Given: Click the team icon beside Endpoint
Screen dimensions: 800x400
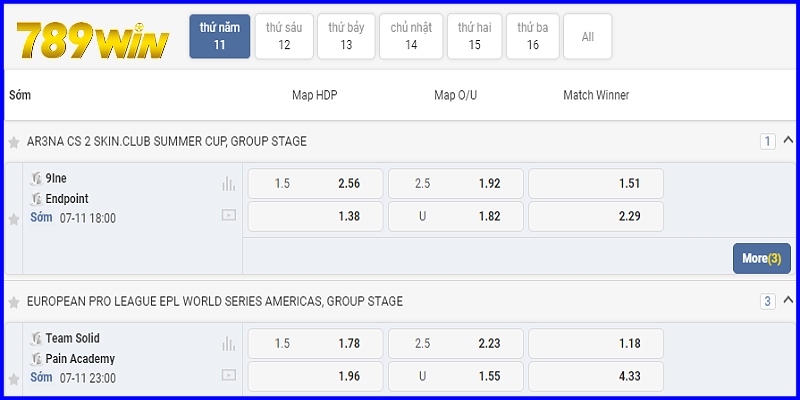Looking at the screenshot, I should (x=37, y=199).
